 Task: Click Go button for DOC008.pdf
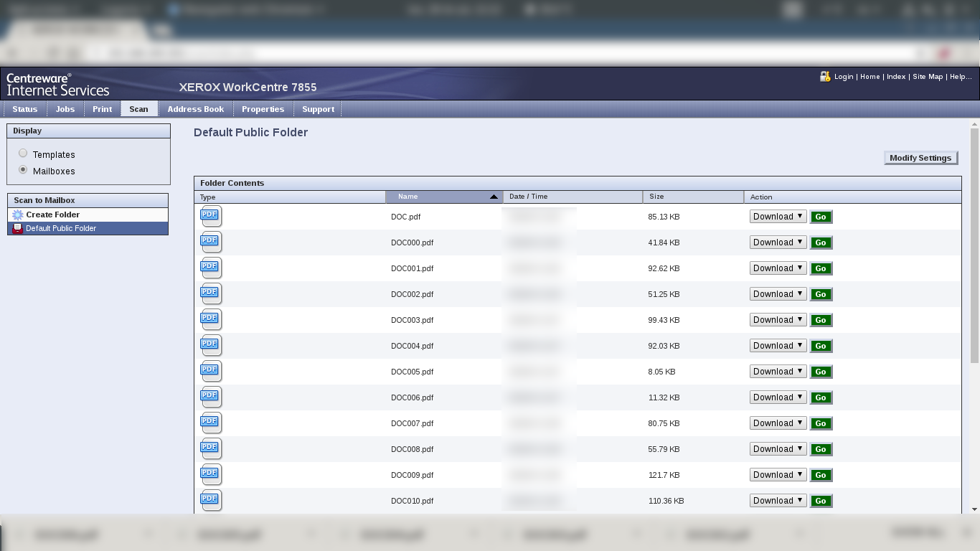point(821,449)
